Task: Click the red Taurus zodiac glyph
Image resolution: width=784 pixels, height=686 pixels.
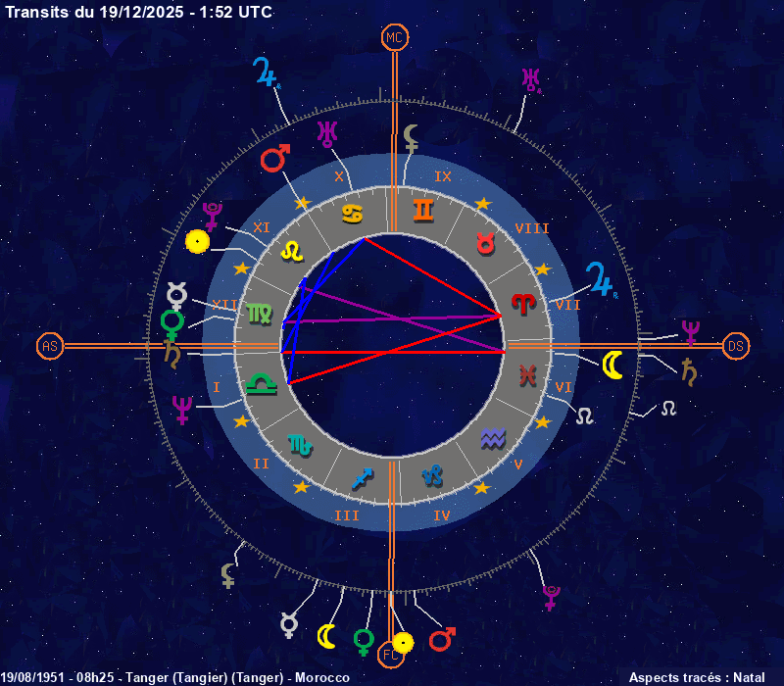Action: [x=485, y=244]
